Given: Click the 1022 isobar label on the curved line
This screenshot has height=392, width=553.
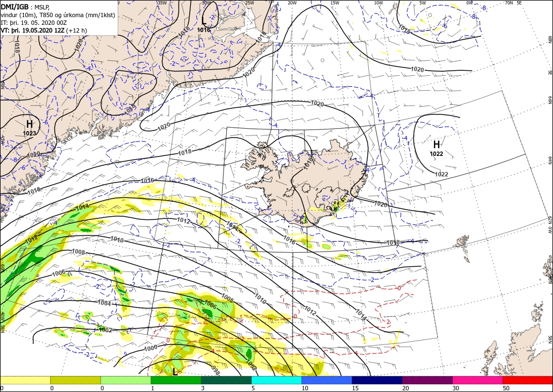Looking at the screenshot, I should click(441, 174).
